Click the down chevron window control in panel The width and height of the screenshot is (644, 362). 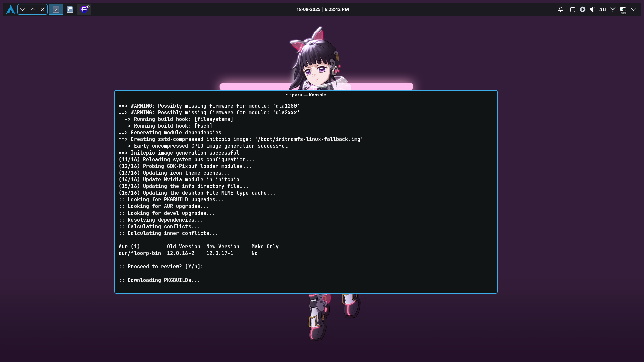coord(22,9)
